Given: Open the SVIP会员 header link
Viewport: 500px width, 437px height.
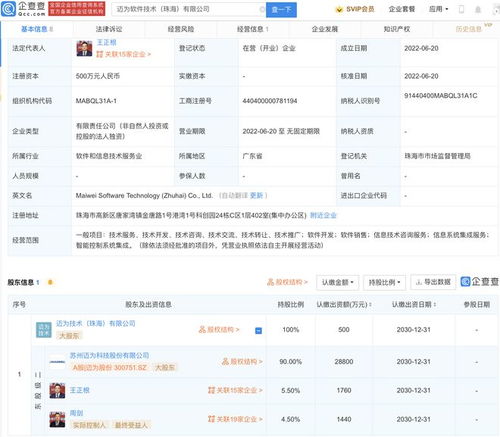Looking at the screenshot, I should (x=360, y=9).
